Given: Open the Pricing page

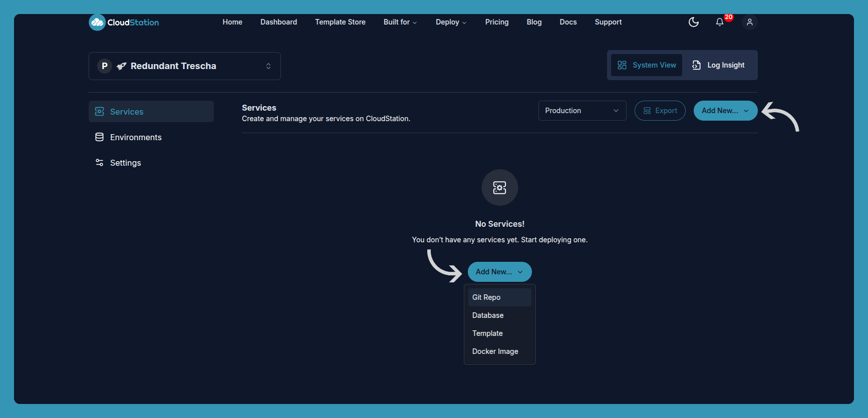Looking at the screenshot, I should pos(497,22).
